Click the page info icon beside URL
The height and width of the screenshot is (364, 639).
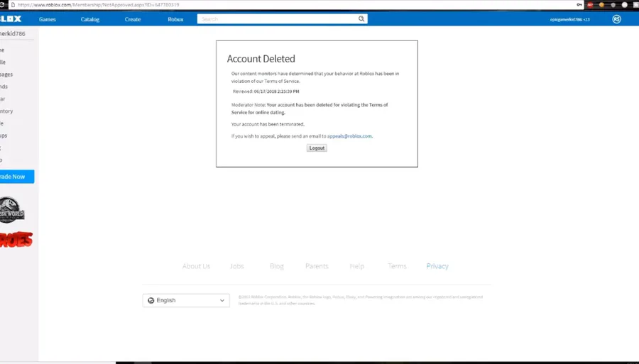point(13,5)
